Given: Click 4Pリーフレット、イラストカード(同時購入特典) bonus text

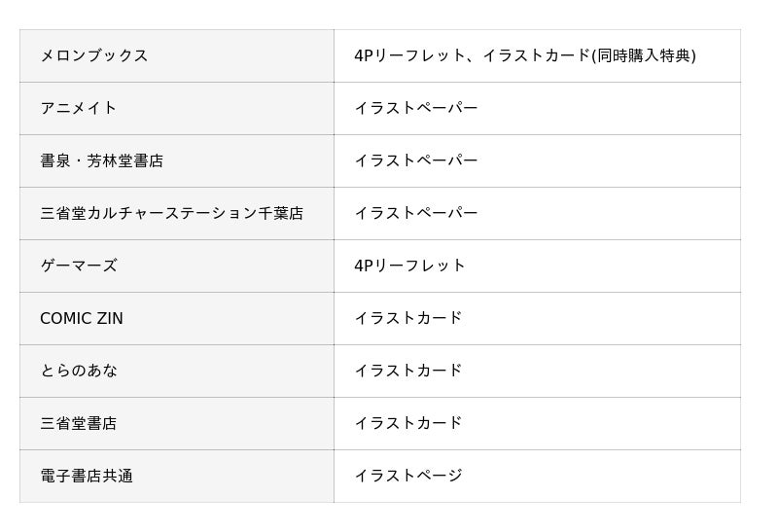Looking at the screenshot, I should tap(525, 55).
